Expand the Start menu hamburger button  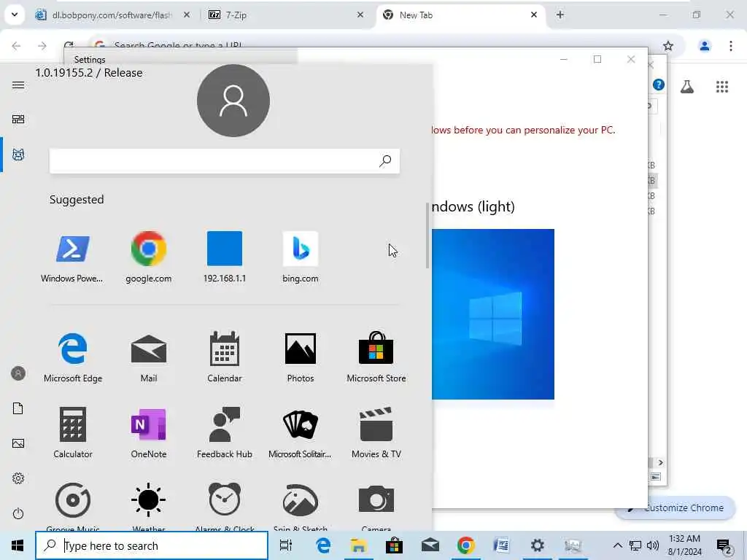18,85
